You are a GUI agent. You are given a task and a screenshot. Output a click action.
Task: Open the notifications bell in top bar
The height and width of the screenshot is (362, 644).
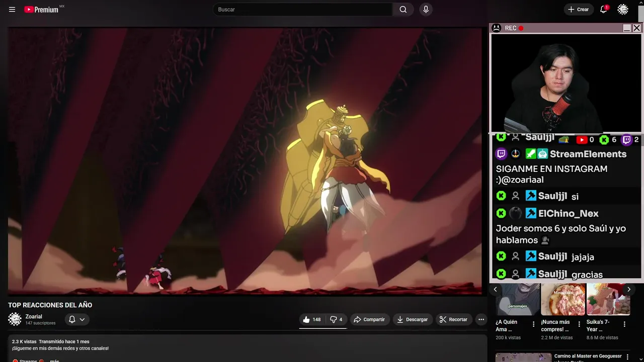[604, 10]
